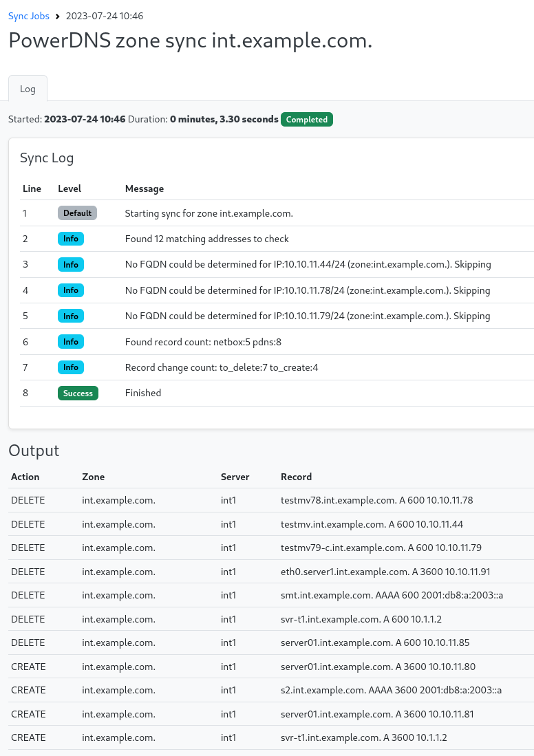Click the Zone column header
The image size is (534, 756).
coord(93,477)
